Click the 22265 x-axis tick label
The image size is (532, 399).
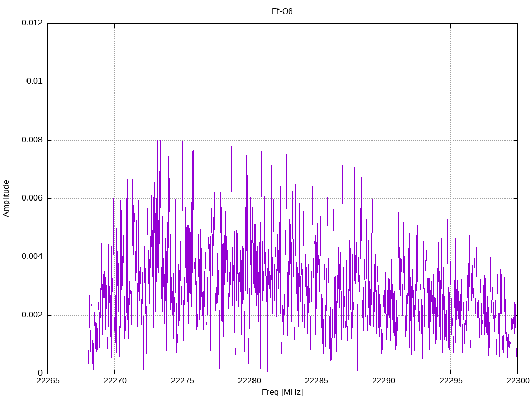pos(48,381)
